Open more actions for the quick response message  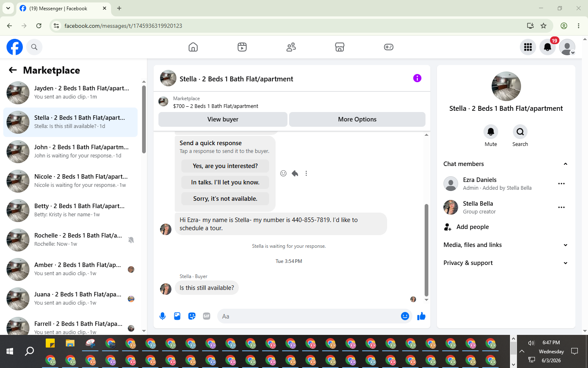pyautogui.click(x=306, y=173)
